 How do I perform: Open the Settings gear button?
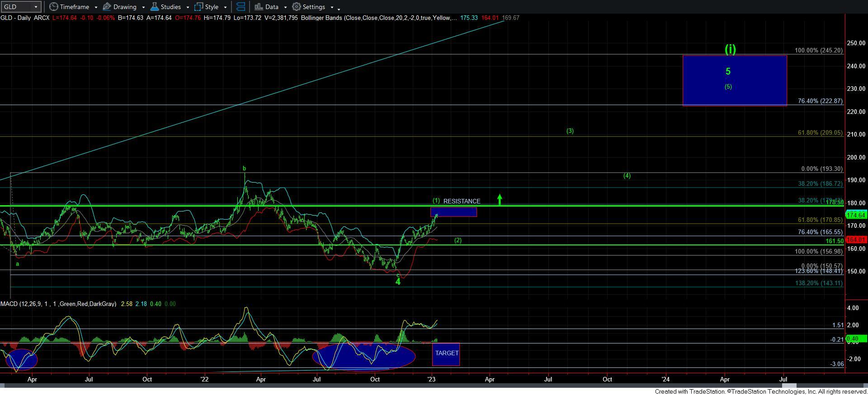pyautogui.click(x=309, y=7)
